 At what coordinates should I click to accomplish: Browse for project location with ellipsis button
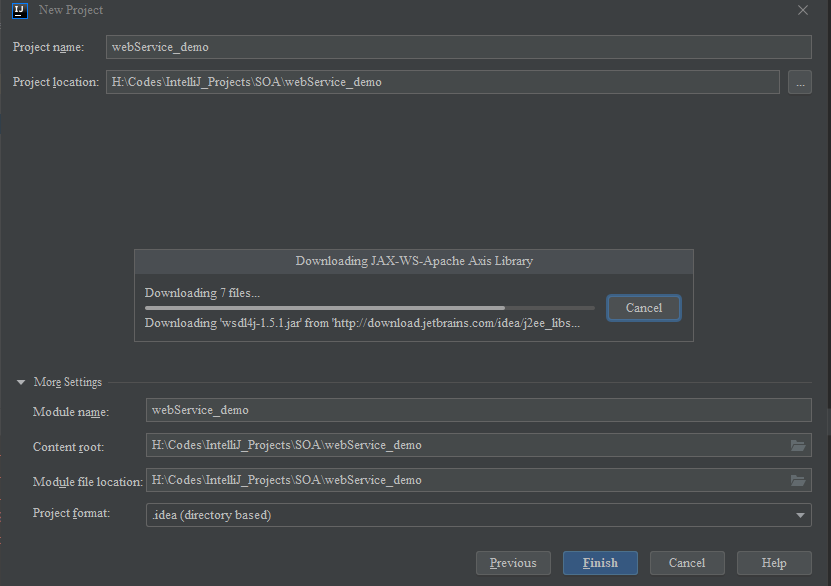pyautogui.click(x=800, y=82)
